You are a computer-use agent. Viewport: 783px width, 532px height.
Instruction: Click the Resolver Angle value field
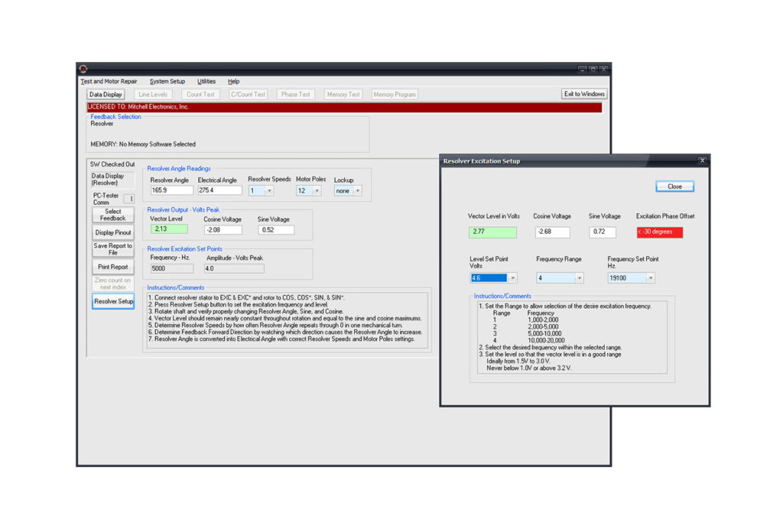[x=170, y=190]
